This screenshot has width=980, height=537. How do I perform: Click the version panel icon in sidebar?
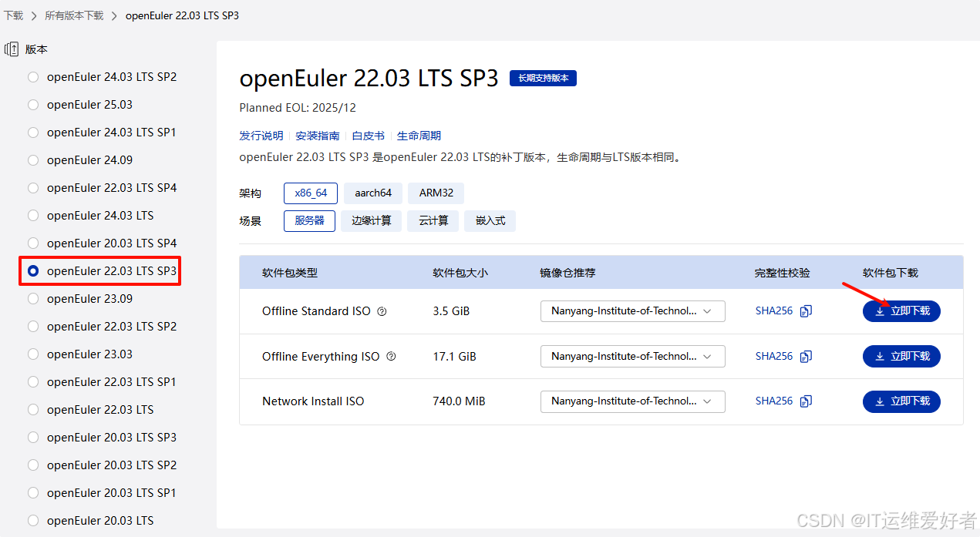pos(12,49)
